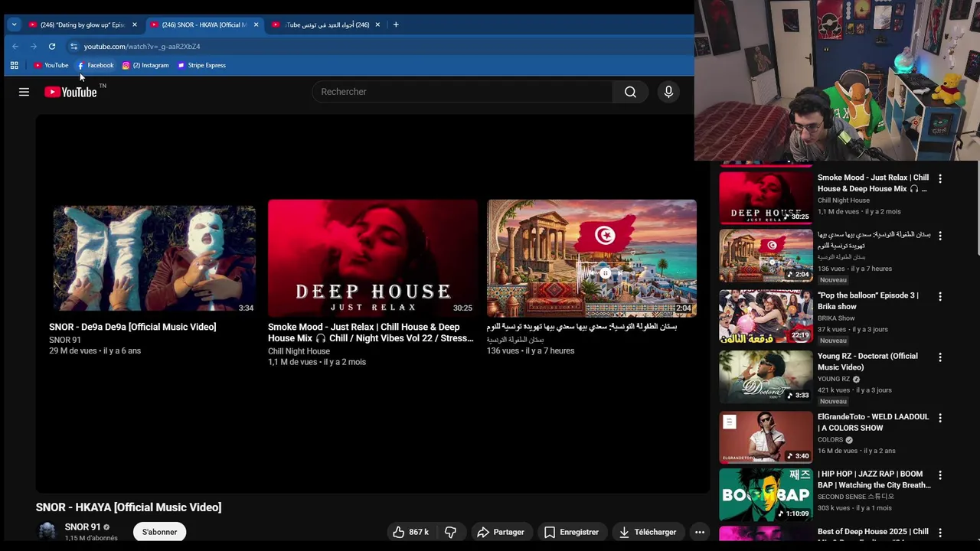The image size is (980, 551).
Task: Click the site info icon in address bar
Action: coord(73,47)
